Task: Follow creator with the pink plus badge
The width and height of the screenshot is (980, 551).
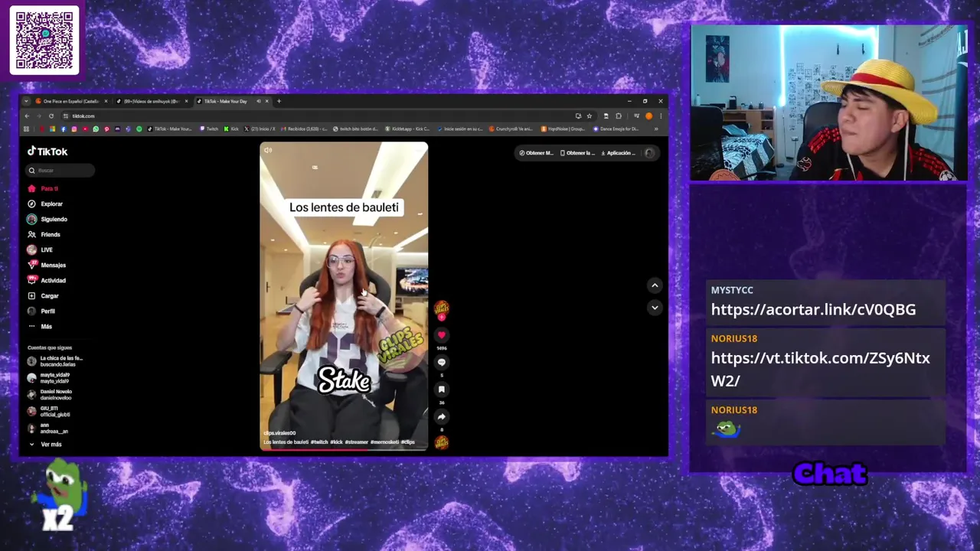Action: pyautogui.click(x=442, y=317)
